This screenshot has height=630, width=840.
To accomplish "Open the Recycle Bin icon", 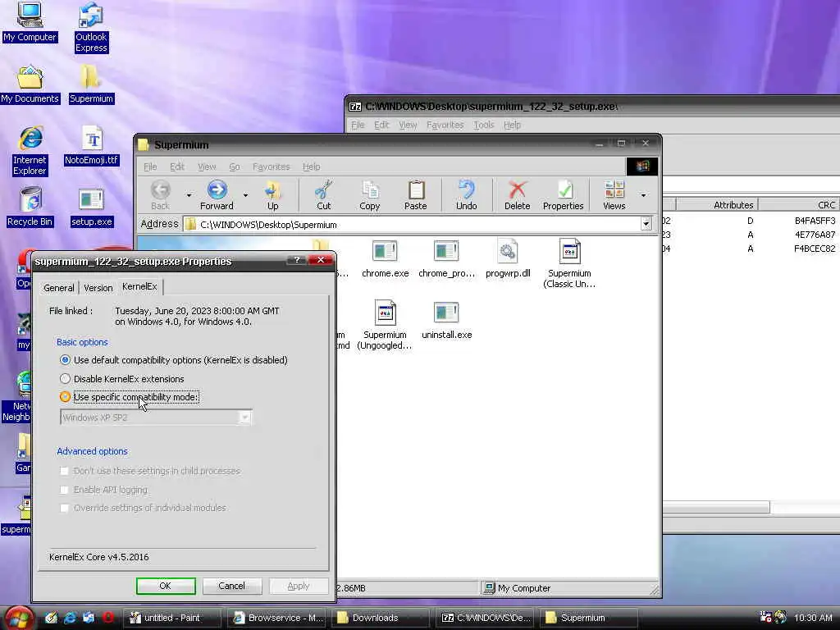I will coord(30,208).
